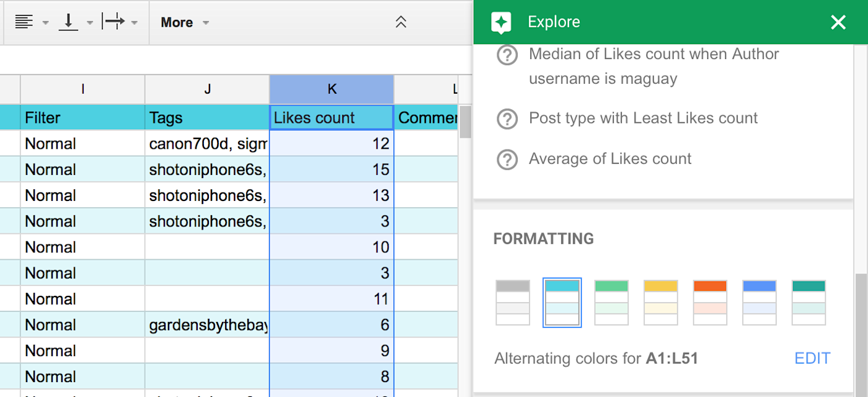Apply the blue alternating color theme

coord(759,302)
